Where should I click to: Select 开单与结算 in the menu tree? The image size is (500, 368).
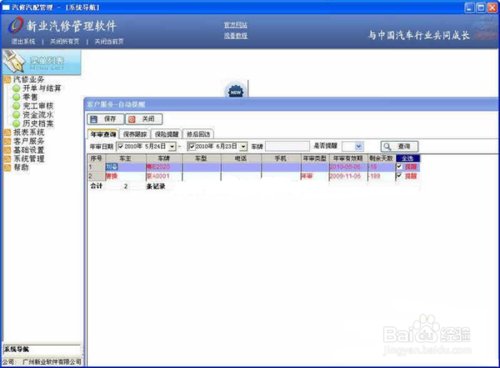click(42, 88)
